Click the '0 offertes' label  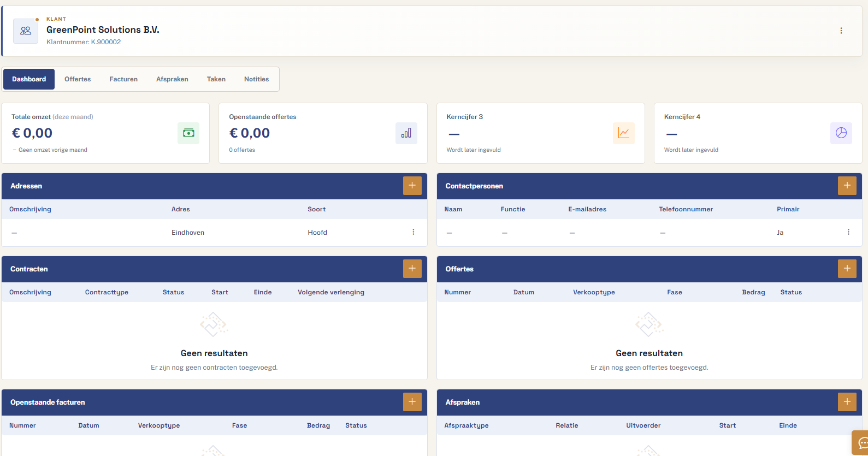(x=242, y=150)
